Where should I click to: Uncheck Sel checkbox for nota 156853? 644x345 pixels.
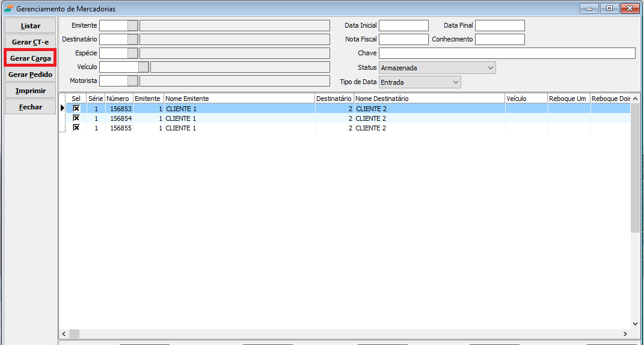76,109
